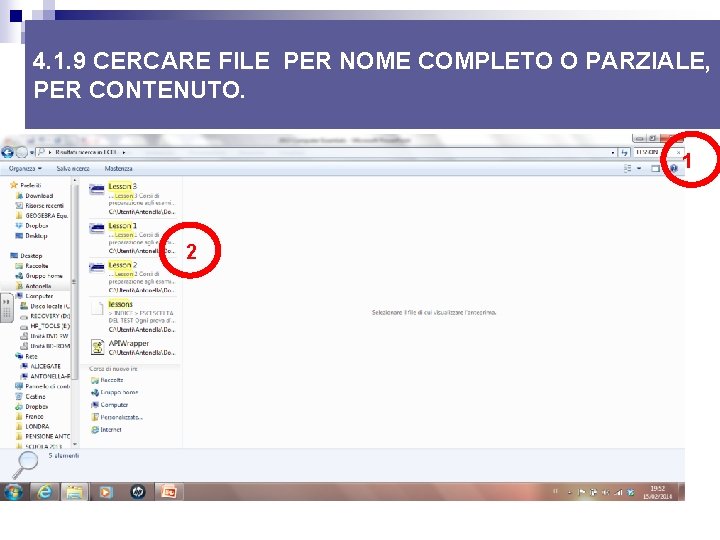This screenshot has height=540, width=720.
Task: Select the APIWrapper script result
Action: click(132, 348)
